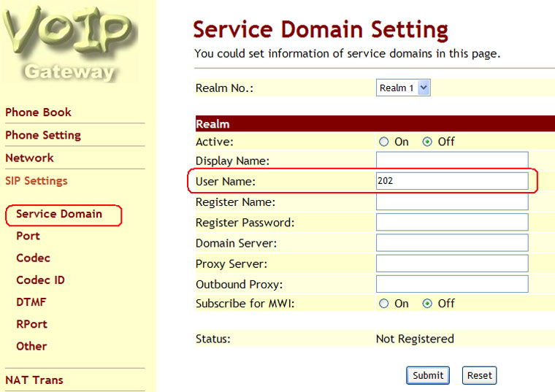Viewport: 555px width, 392px height.
Task: Focus the Register Password input field
Action: pyautogui.click(x=451, y=223)
